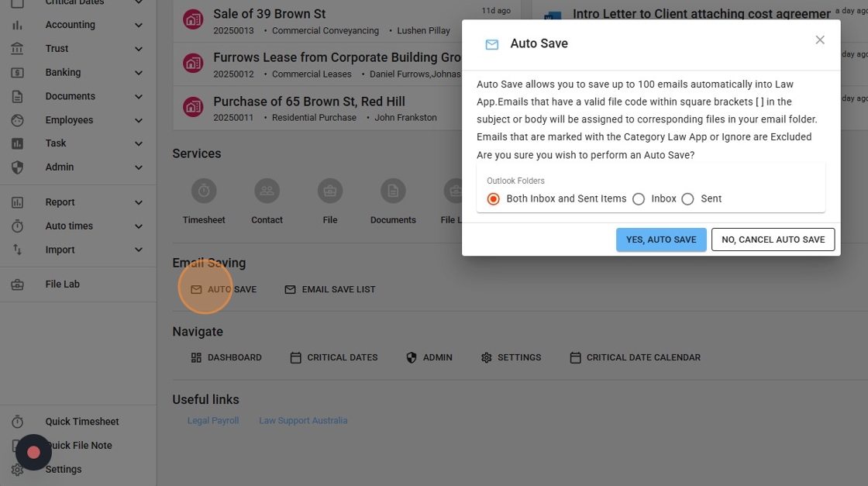Open the Contact service icon
Viewport: 868px width, 486px height.
267,191
